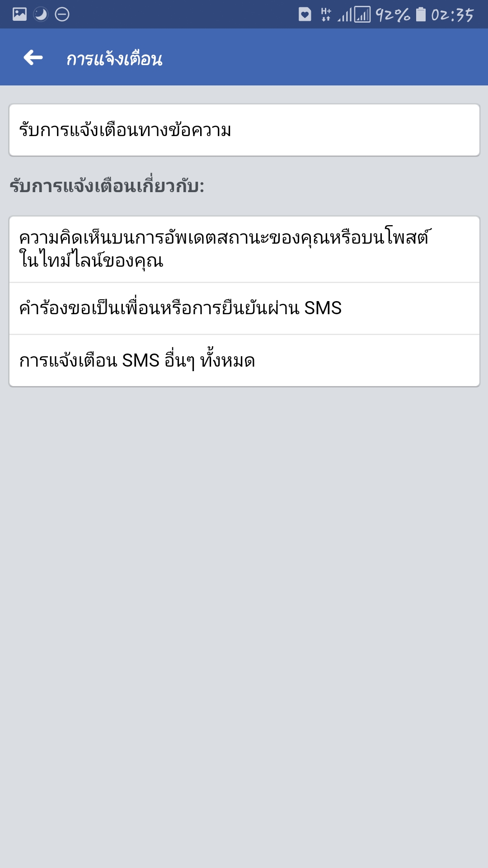Viewport: 488px width, 868px height.
Task: Tap the first SIM signal strength bars
Action: [345, 15]
